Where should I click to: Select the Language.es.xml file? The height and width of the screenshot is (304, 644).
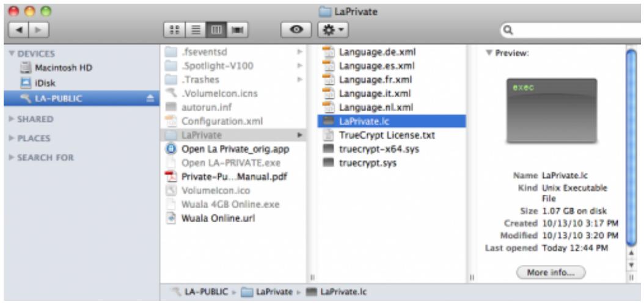point(392,66)
